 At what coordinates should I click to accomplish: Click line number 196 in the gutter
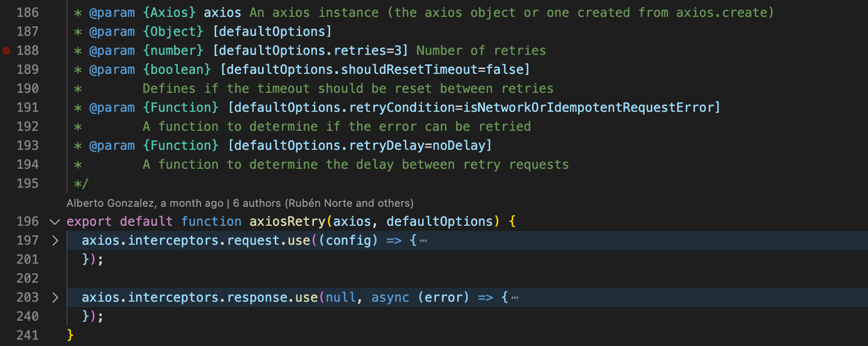[27, 222]
